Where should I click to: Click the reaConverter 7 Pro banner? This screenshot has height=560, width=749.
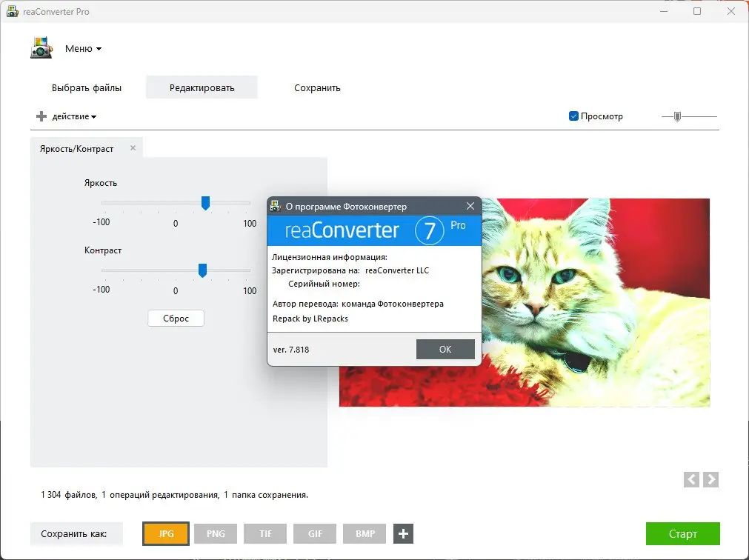pyautogui.click(x=375, y=230)
